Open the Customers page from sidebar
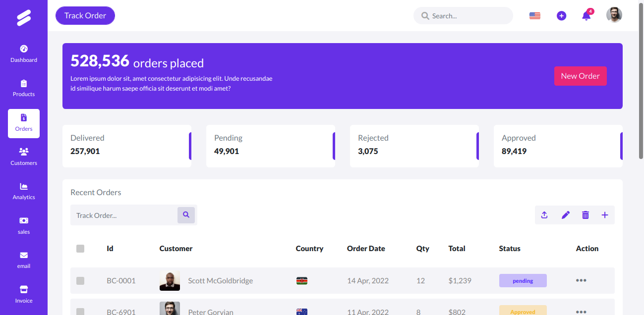644x315 pixels. click(24, 157)
